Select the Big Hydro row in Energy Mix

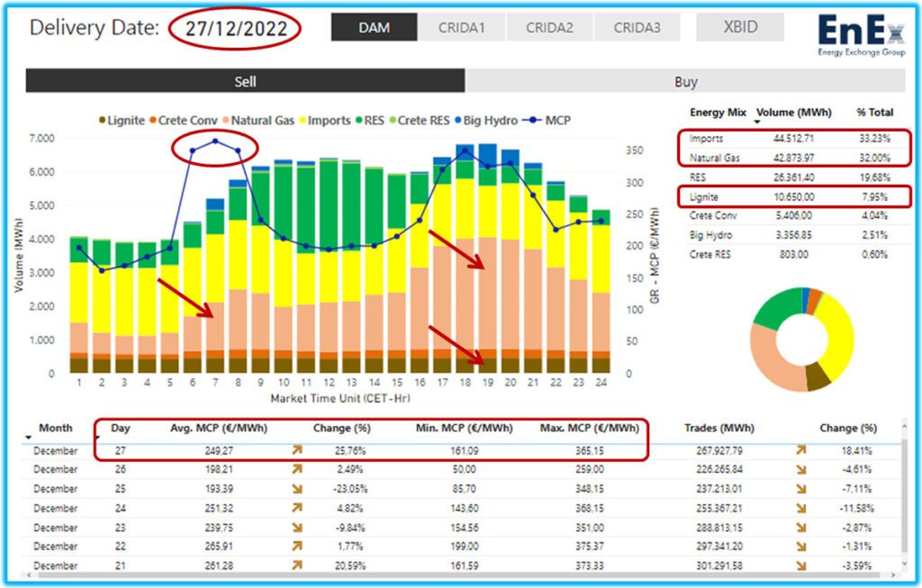coord(794,235)
